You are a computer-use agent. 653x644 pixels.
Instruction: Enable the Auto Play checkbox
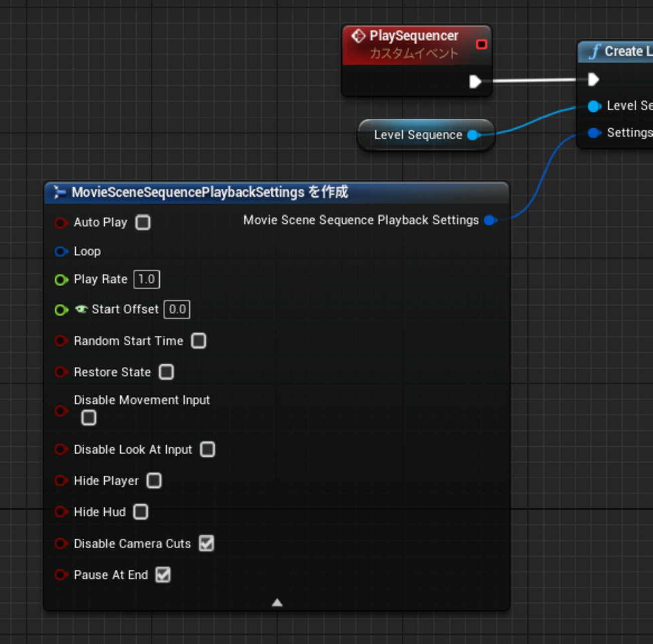point(143,222)
